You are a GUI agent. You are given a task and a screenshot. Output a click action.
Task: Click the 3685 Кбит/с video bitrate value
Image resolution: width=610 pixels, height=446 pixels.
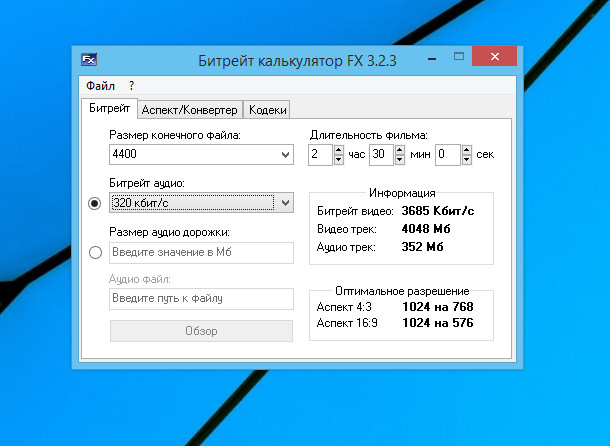438,211
